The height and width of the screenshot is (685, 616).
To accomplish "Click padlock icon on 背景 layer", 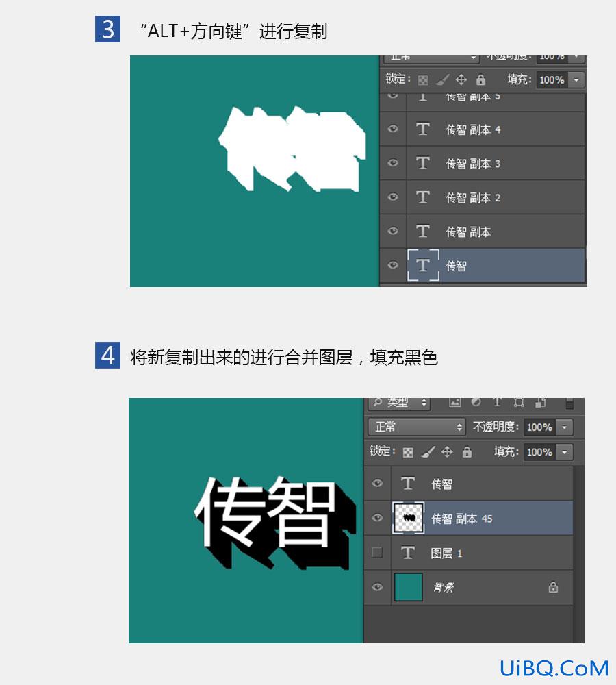I will click(553, 587).
